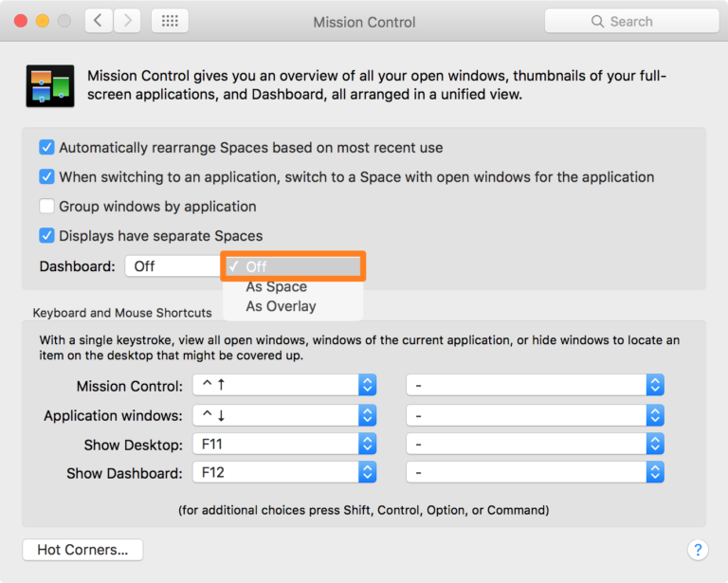Viewport: 728px width, 583px height.
Task: Open Mission Control keyboard shortcut dropdown
Action: pyautogui.click(x=284, y=385)
